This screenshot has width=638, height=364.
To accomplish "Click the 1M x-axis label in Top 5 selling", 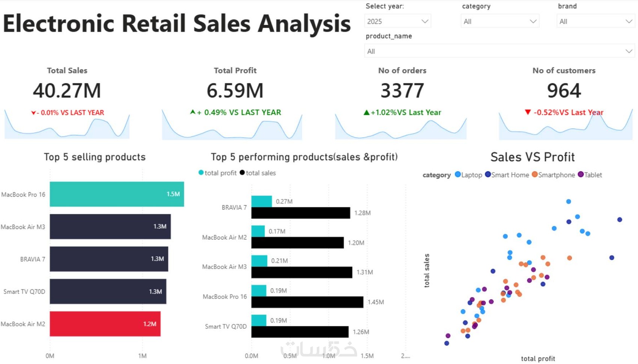I will (x=142, y=356).
